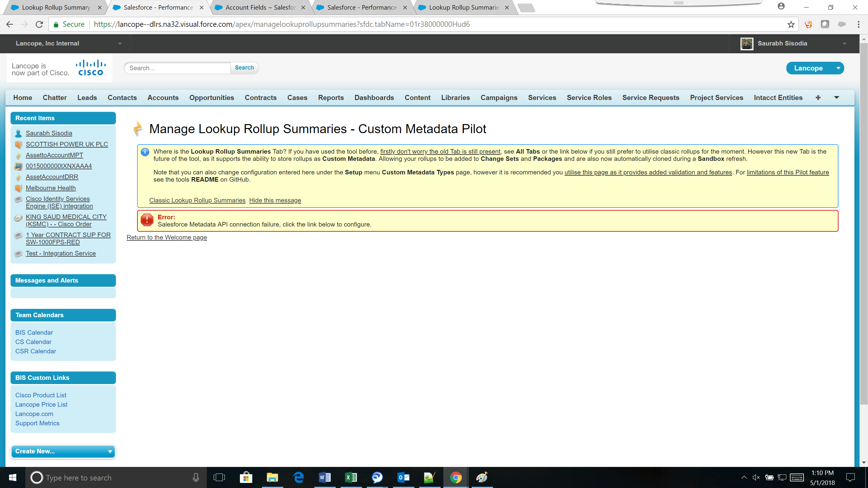The height and width of the screenshot is (488, 868).
Task: Expand the Saurabh Sisodia user menu
Action: click(x=844, y=43)
